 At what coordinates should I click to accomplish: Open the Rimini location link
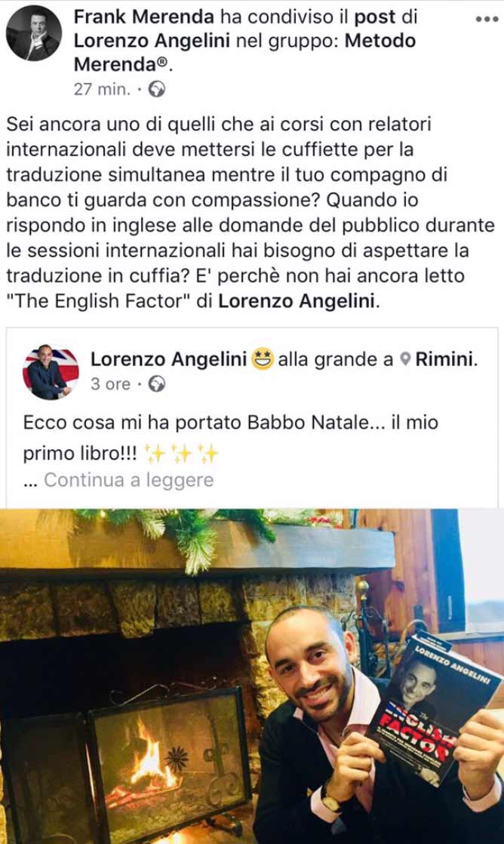pyautogui.click(x=446, y=359)
